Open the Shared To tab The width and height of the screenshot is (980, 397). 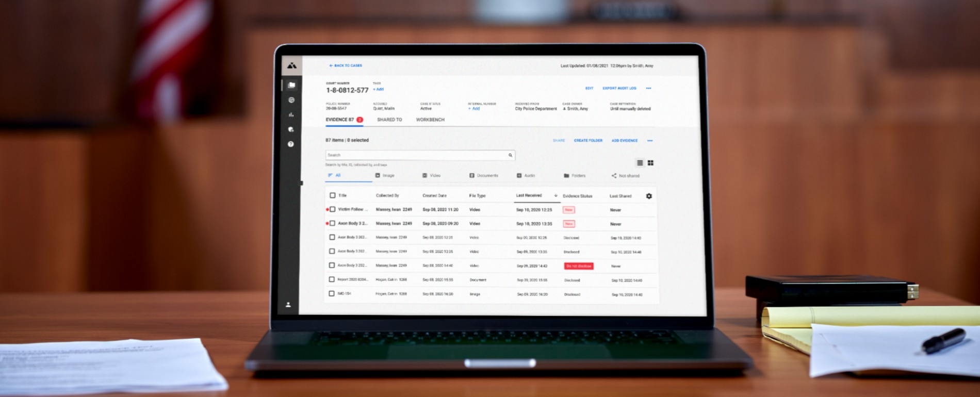click(389, 120)
